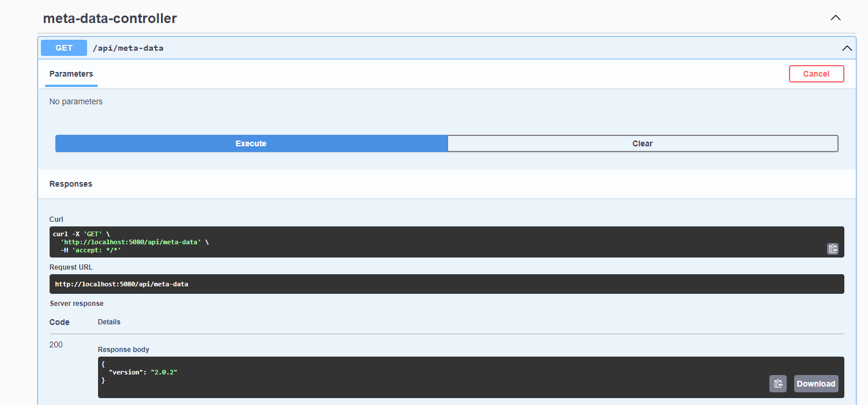The height and width of the screenshot is (405, 868).
Task: Select the version value in response body
Action: 164,372
